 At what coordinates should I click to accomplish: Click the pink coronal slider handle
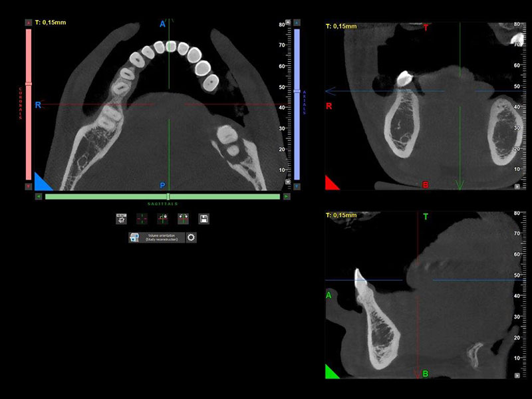click(x=29, y=84)
